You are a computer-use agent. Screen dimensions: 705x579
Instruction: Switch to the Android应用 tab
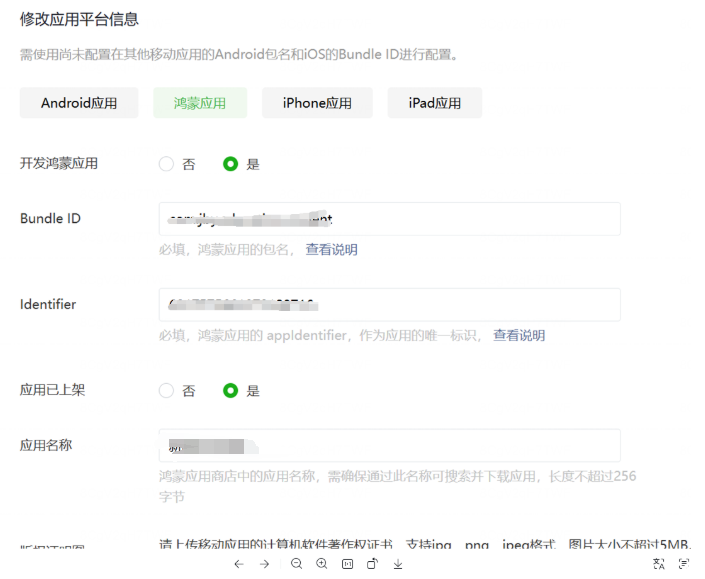tap(79, 103)
